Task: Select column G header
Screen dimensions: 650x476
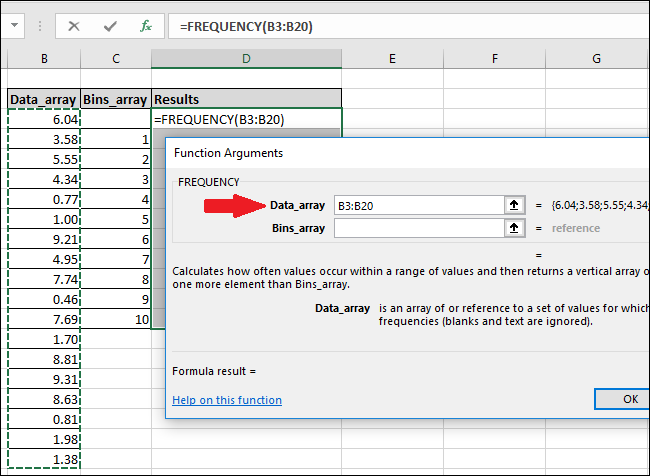Action: [596, 60]
